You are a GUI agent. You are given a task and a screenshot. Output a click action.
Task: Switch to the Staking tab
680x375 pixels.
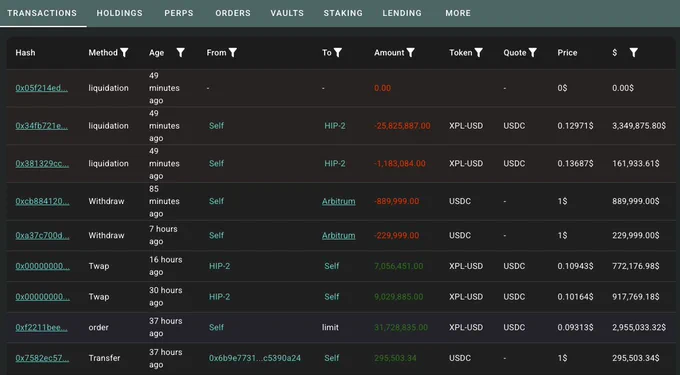coord(343,13)
